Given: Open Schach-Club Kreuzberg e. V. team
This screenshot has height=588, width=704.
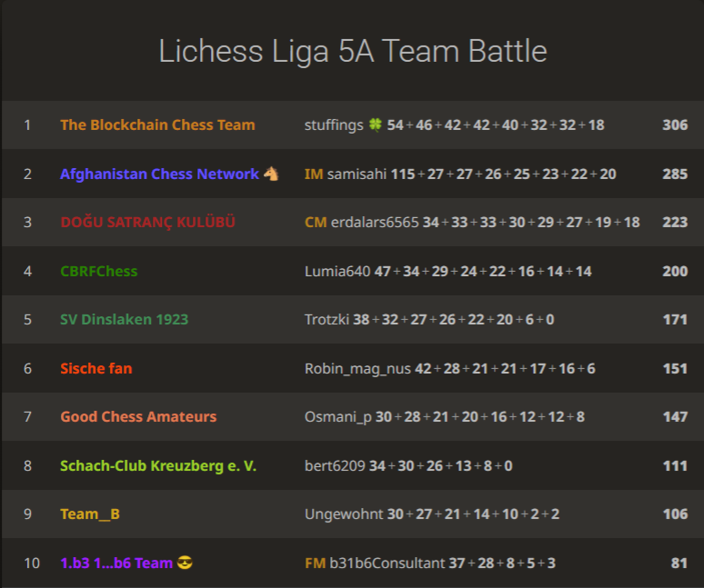Looking at the screenshot, I should pos(158,465).
